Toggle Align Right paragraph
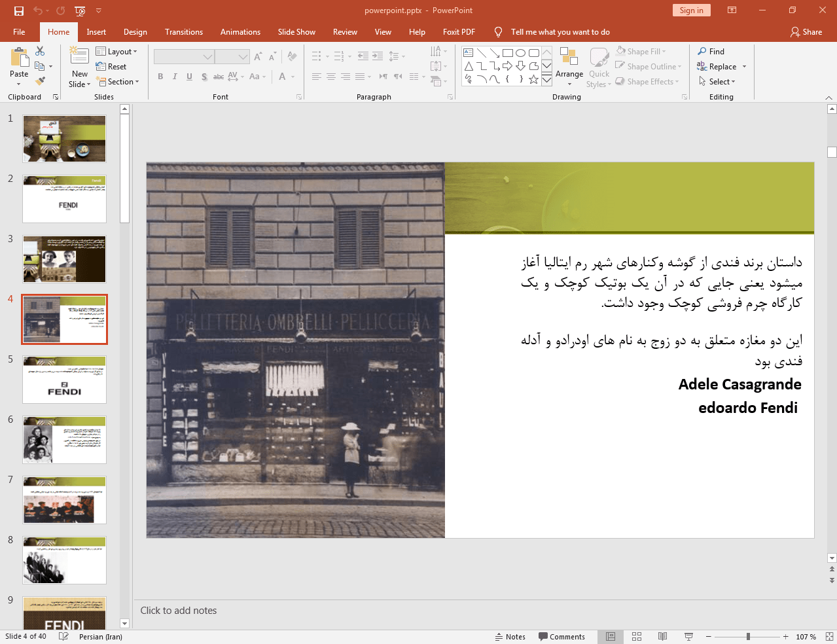The width and height of the screenshot is (837, 644). (x=346, y=77)
